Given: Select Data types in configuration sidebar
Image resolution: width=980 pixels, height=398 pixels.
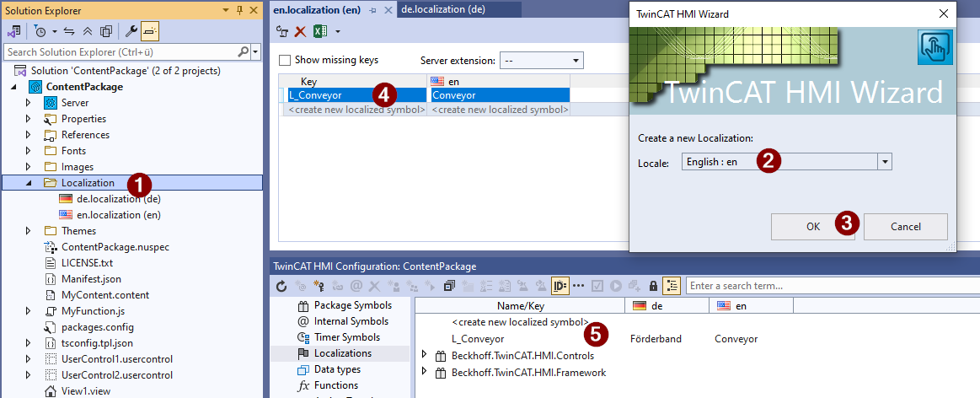Looking at the screenshot, I should (x=337, y=369).
